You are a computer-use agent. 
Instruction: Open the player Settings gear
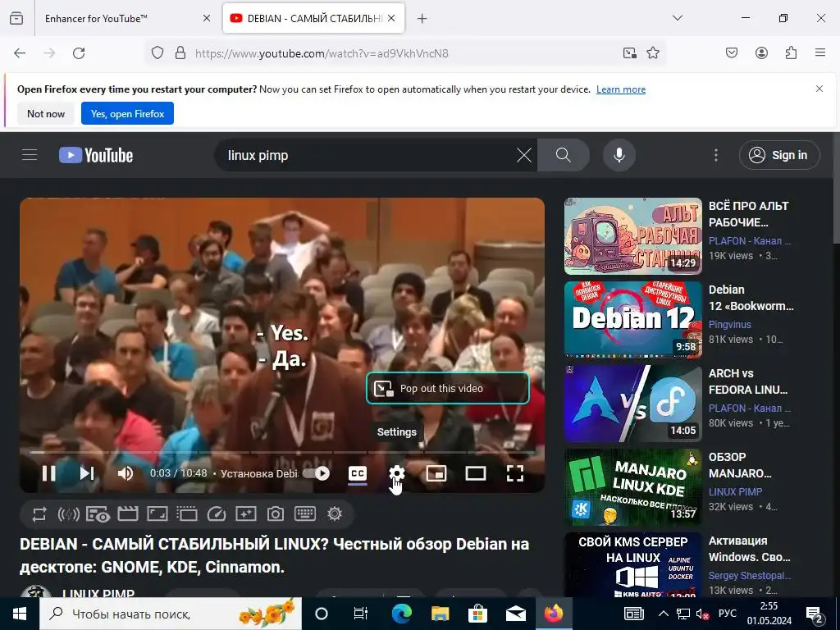click(397, 473)
